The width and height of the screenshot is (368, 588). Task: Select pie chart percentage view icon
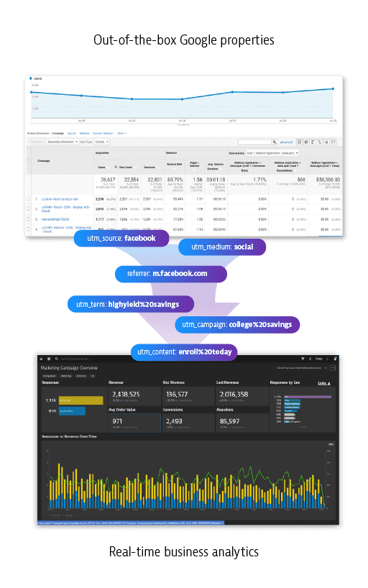coord(306,142)
